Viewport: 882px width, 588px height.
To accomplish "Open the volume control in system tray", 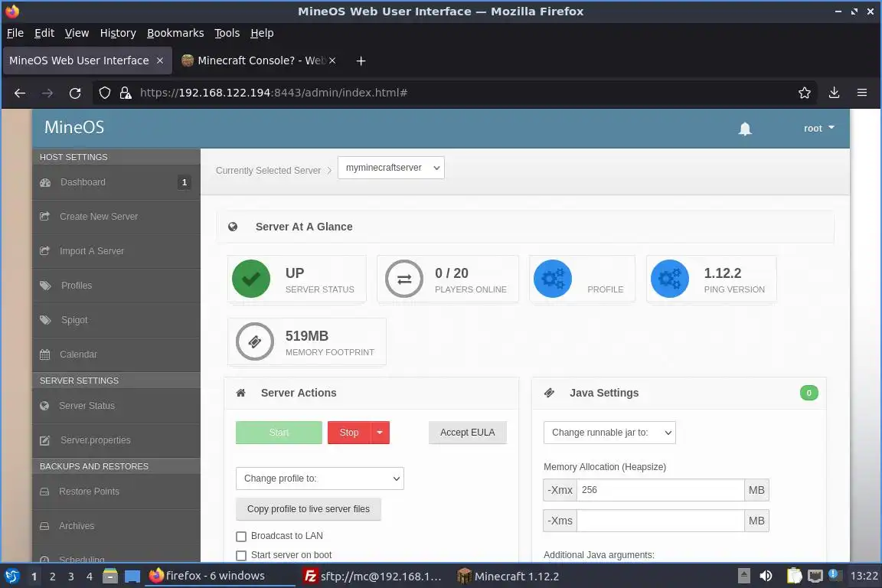I will [x=766, y=576].
